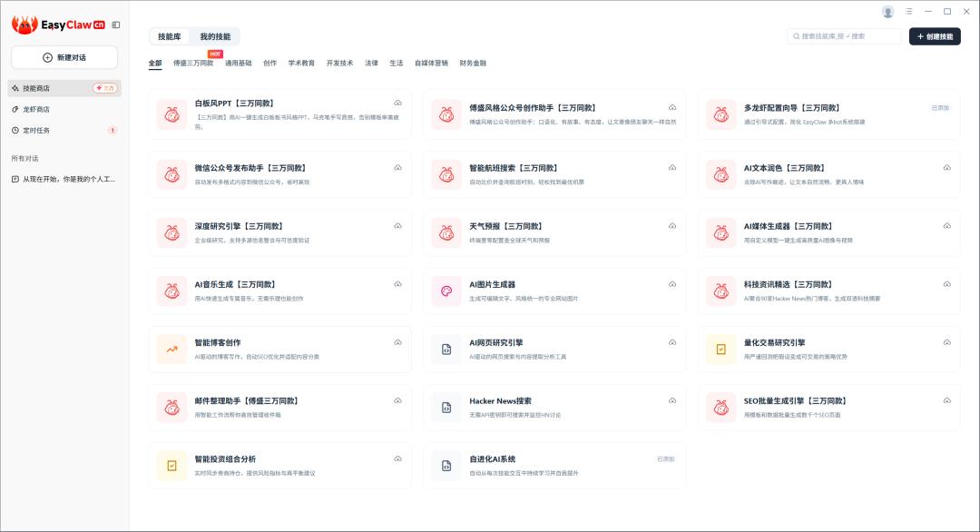
Task: Click the chart icon on 智能博客创作 card
Action: tap(171, 347)
